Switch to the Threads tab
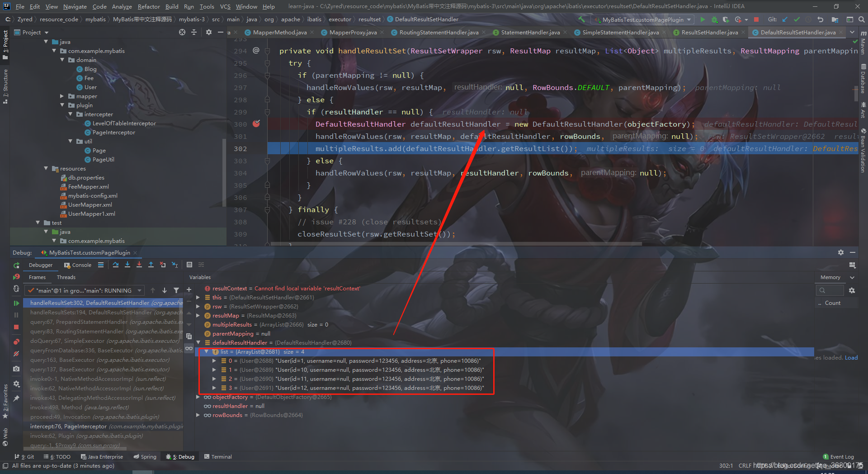Viewport: 868px width, 474px height. tap(66, 277)
